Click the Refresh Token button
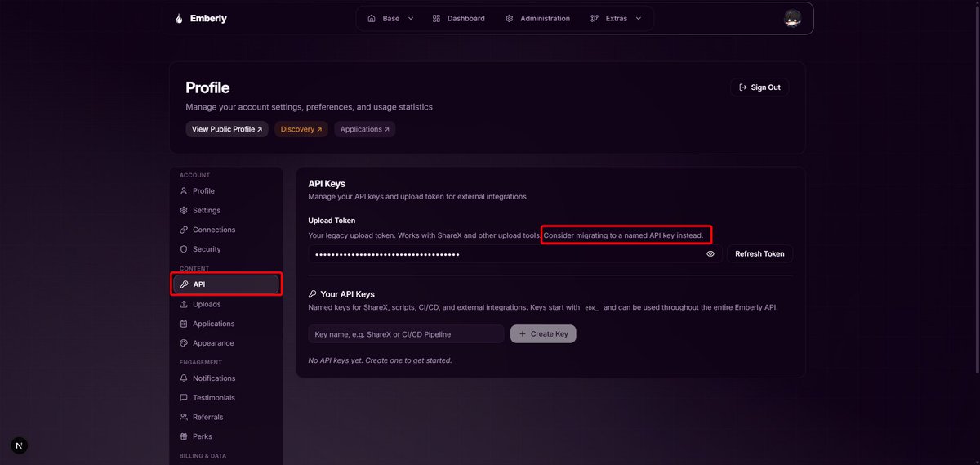The width and height of the screenshot is (980, 465). pos(759,254)
